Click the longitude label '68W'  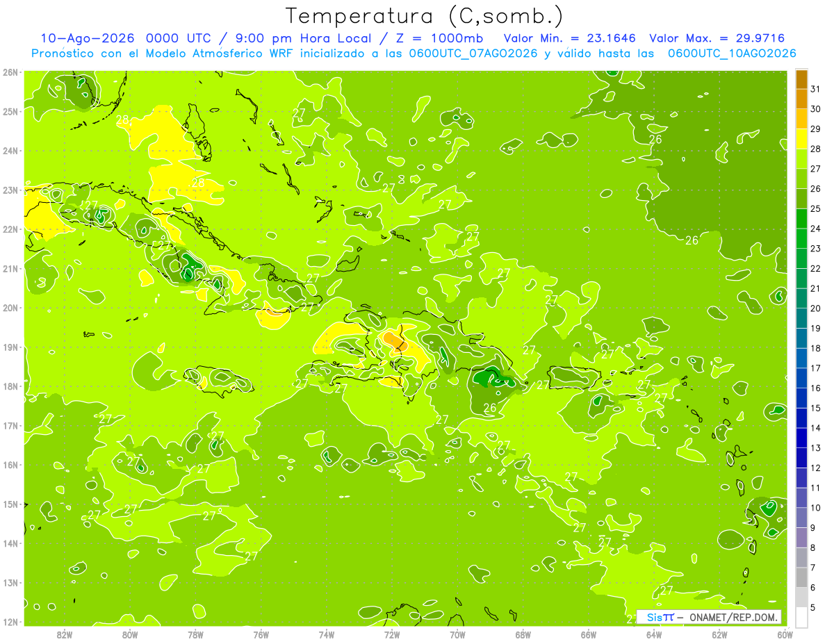523,634
